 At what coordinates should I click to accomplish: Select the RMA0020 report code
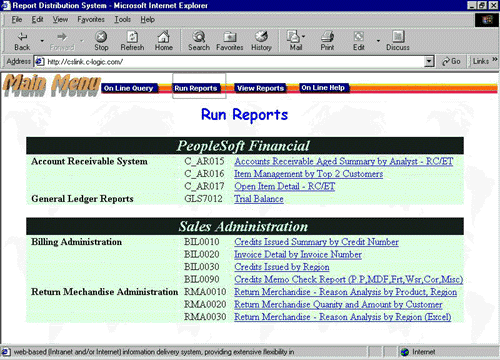pyautogui.click(x=205, y=304)
